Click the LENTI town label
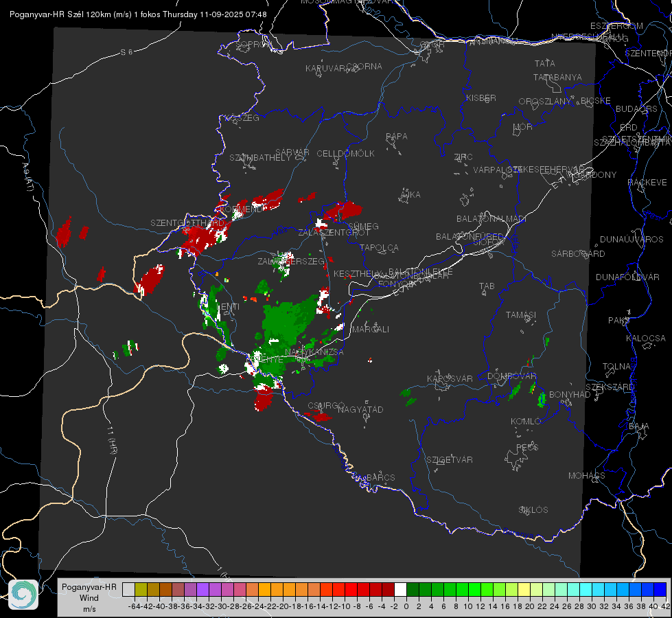 click(228, 307)
